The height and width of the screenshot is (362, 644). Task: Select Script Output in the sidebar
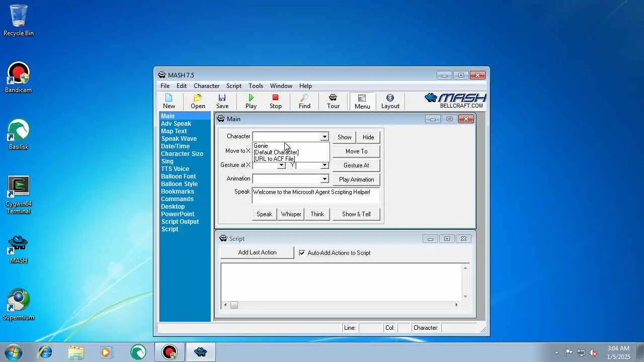pyautogui.click(x=180, y=222)
